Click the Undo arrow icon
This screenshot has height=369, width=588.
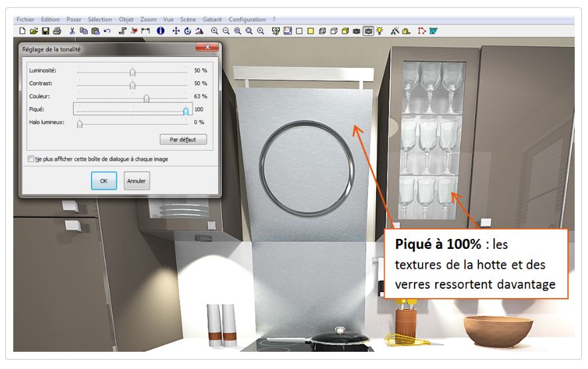click(106, 31)
